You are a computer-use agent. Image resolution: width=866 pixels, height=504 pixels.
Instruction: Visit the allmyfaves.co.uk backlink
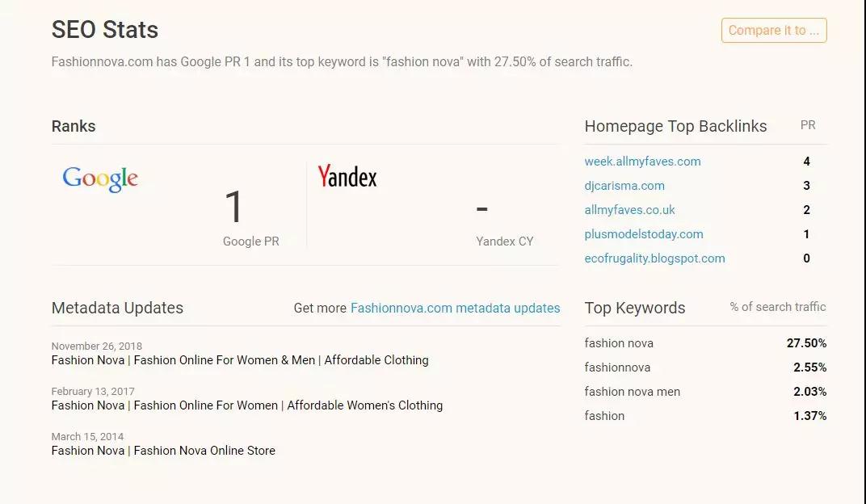[629, 210]
